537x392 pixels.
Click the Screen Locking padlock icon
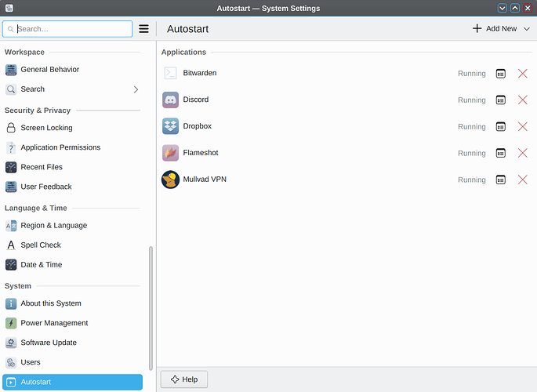[x=11, y=128]
